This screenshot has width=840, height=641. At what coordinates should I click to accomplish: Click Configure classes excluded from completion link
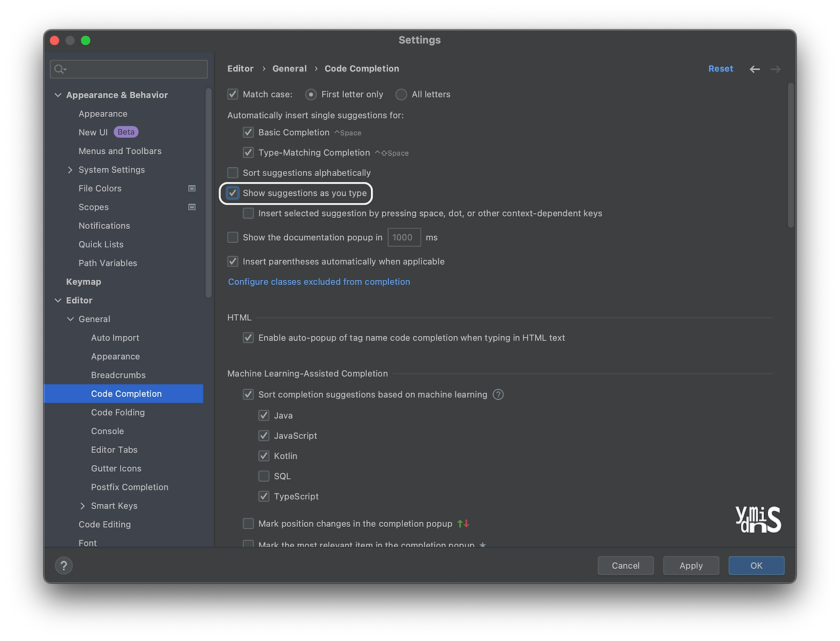click(319, 281)
